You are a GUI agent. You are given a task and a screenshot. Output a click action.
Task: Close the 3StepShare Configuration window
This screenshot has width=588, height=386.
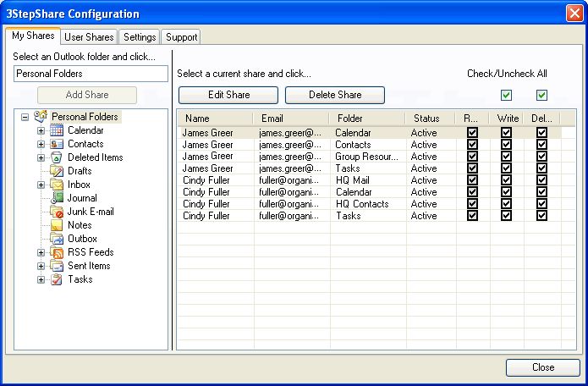pyautogui.click(x=574, y=14)
